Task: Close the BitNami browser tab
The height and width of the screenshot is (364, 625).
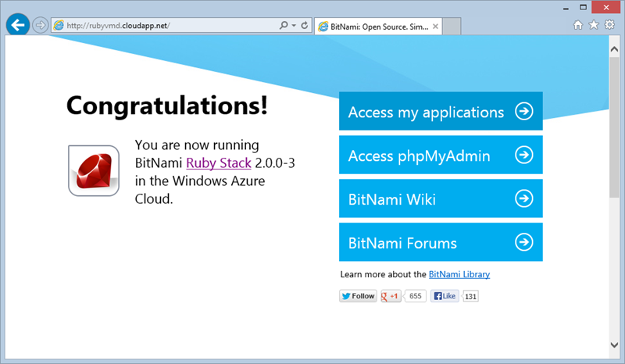Action: 436,27
